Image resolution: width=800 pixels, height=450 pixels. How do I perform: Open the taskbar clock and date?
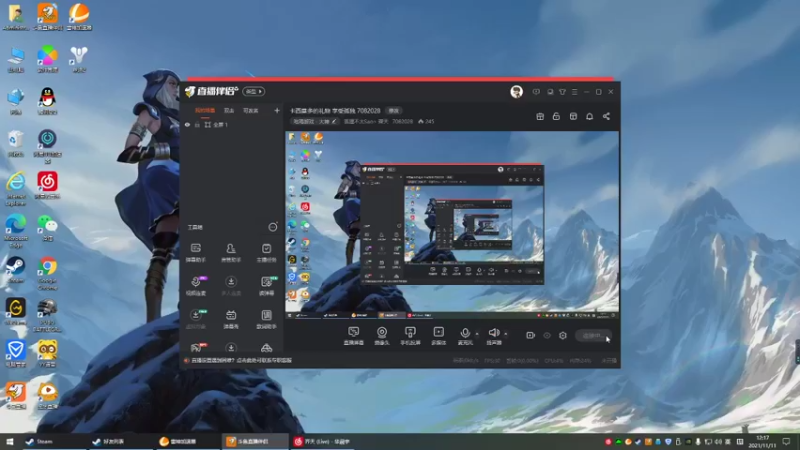762,441
